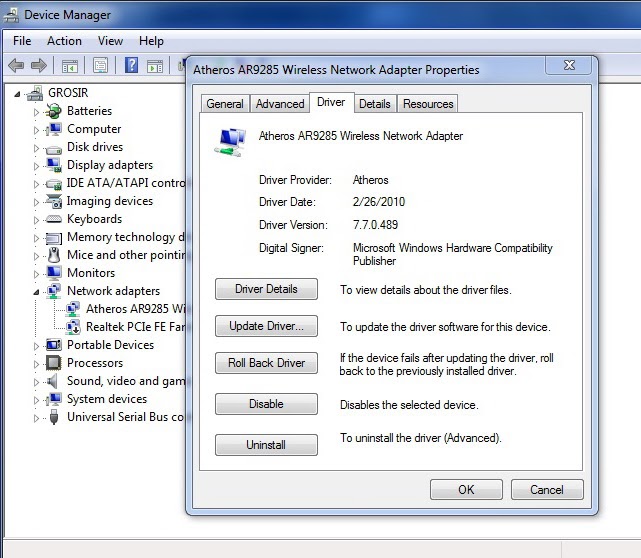
Task: Expand the Processors node
Action: point(36,364)
